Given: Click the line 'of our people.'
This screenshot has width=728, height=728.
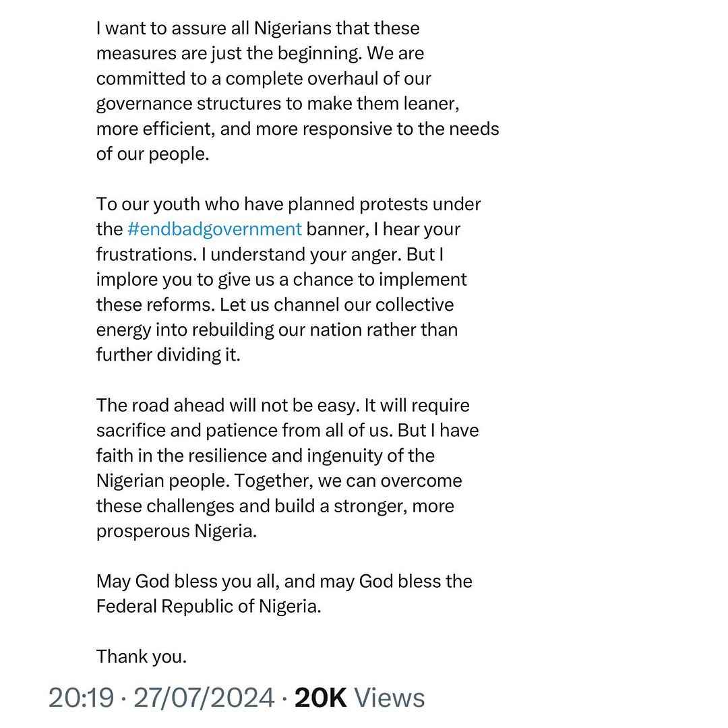Looking at the screenshot, I should 153,154.
